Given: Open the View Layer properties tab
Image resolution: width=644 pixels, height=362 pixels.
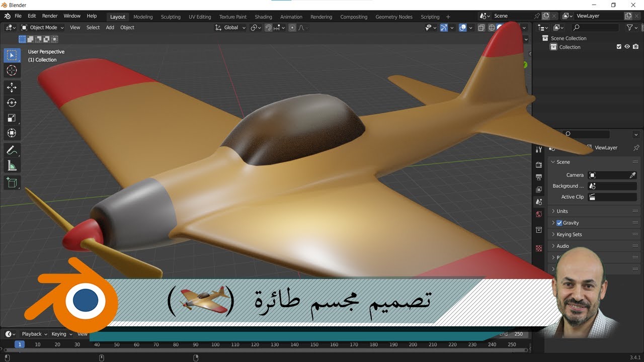Looking at the screenshot, I should coord(539,190).
